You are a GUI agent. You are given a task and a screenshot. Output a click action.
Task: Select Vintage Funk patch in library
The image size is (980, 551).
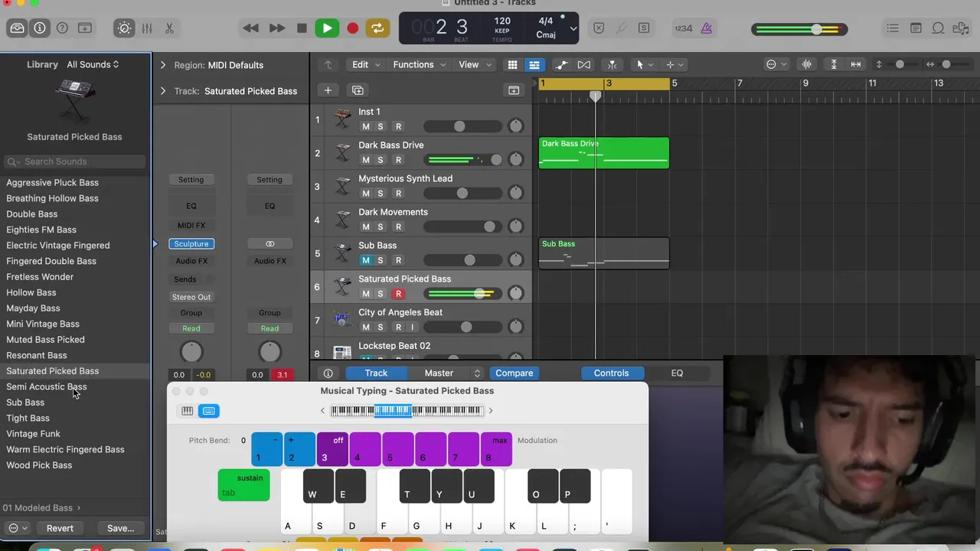[x=33, y=434]
